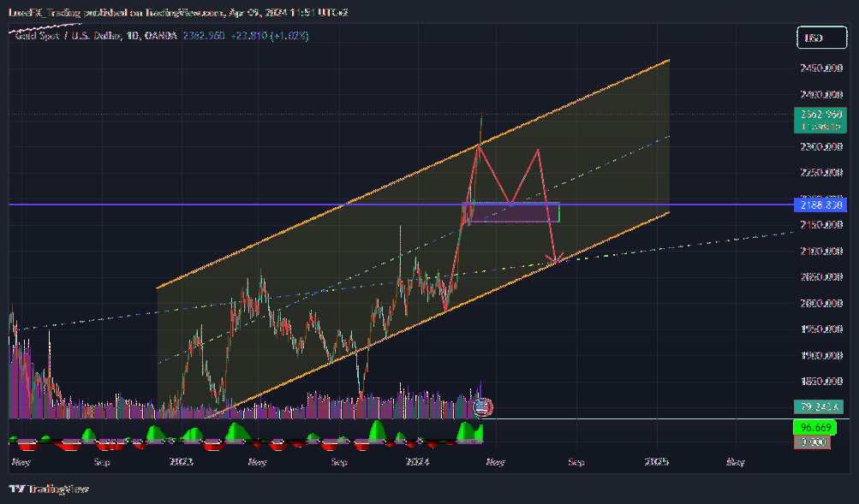Click the grey indicator value 0.000
The width and height of the screenshot is (859, 504).
click(812, 442)
